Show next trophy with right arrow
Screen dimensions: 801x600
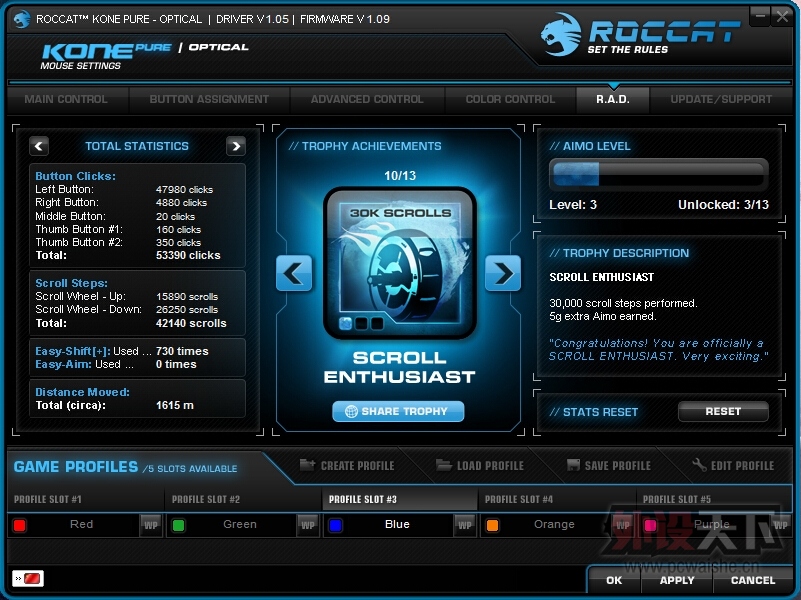[x=503, y=273]
